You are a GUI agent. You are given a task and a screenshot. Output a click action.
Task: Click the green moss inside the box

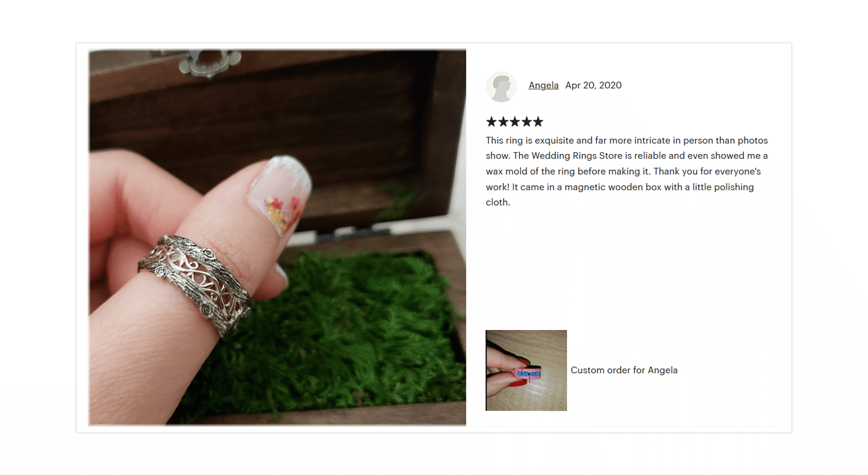[x=333, y=333]
